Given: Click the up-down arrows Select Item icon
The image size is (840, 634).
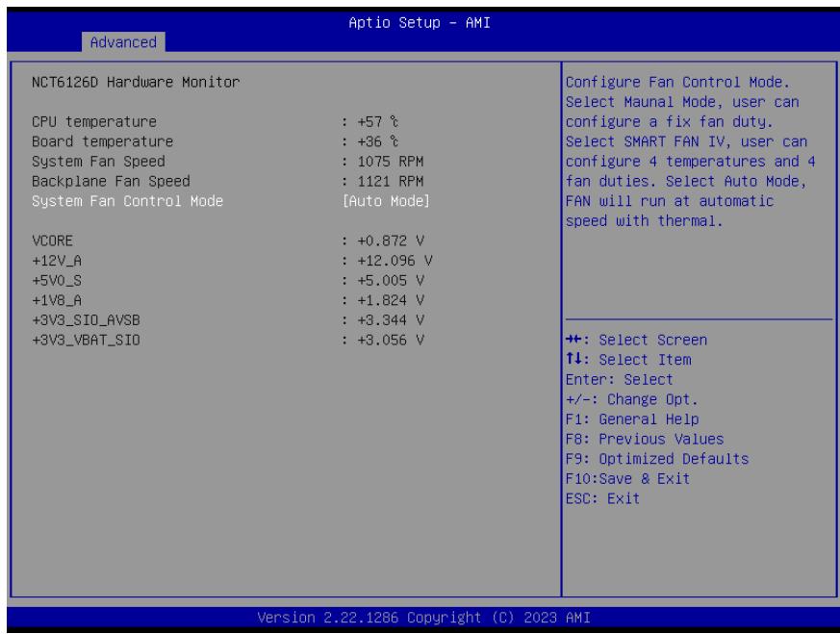Looking at the screenshot, I should (573, 359).
